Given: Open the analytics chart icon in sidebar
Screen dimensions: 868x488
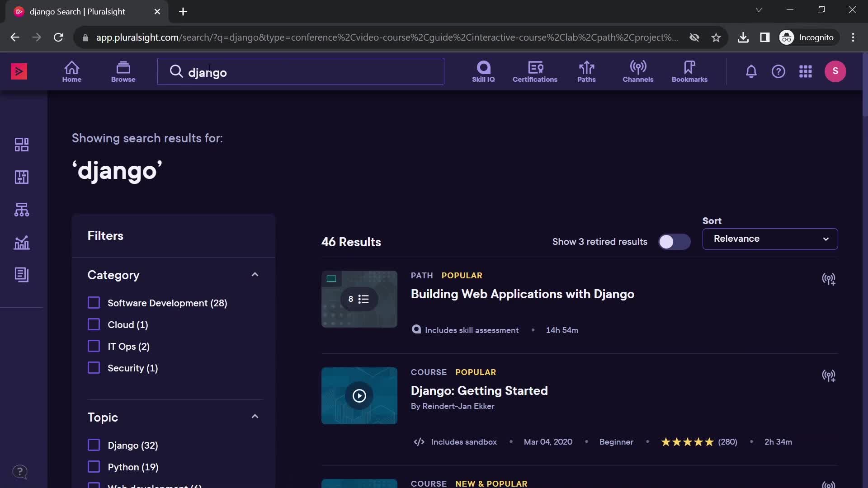Looking at the screenshot, I should [x=22, y=243].
